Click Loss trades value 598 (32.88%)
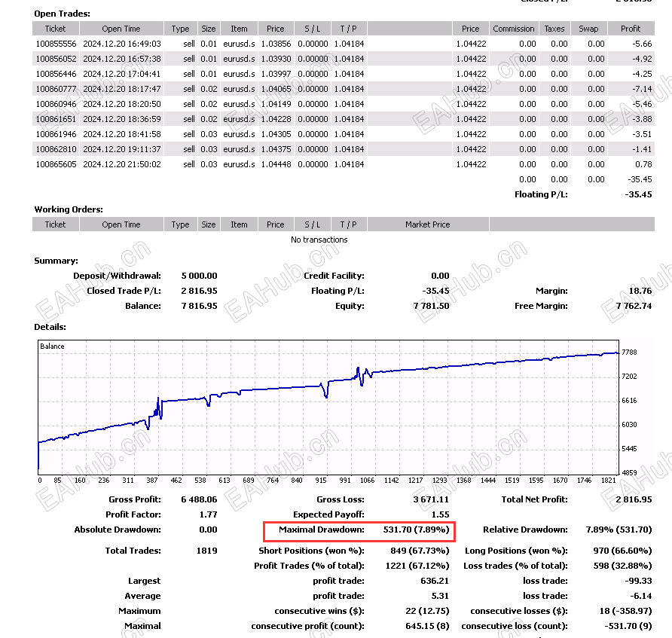 (623, 566)
